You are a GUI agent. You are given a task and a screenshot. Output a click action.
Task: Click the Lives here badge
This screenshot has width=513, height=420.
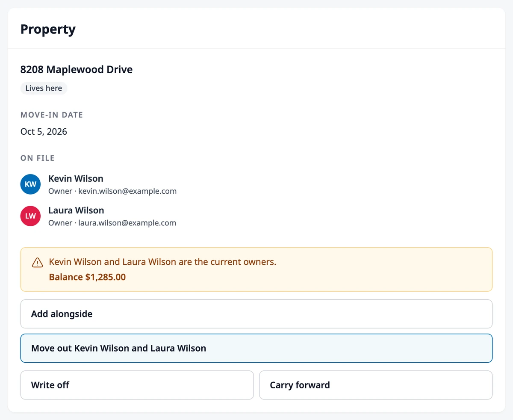point(44,88)
